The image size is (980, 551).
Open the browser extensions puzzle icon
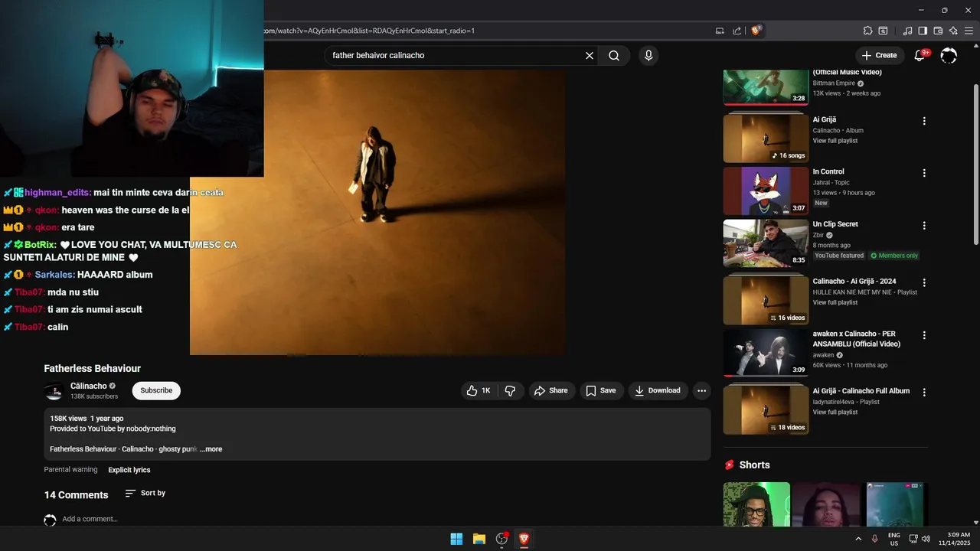click(867, 31)
